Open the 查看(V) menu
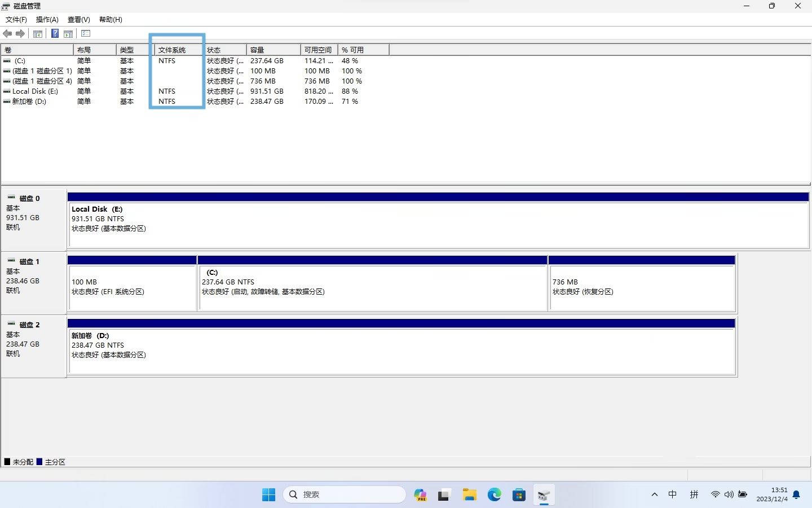The width and height of the screenshot is (812, 508). pos(79,20)
